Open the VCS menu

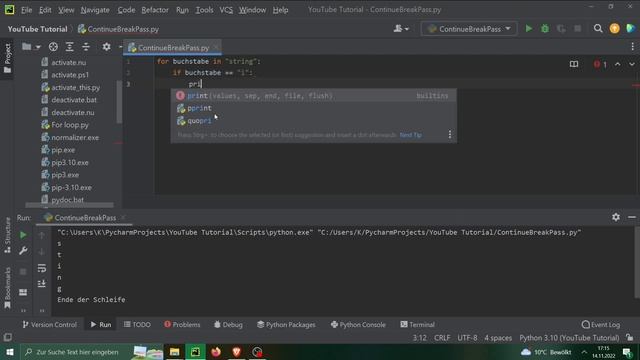(x=226, y=10)
